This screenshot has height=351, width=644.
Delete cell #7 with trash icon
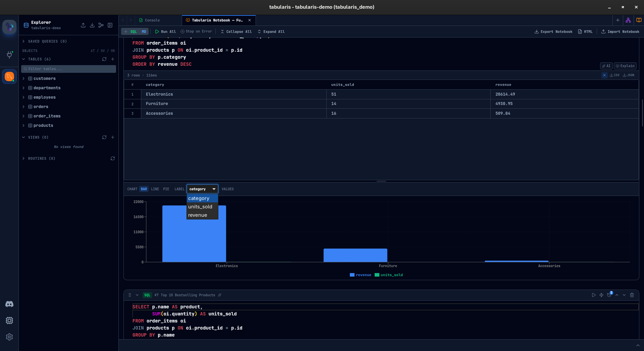point(632,295)
